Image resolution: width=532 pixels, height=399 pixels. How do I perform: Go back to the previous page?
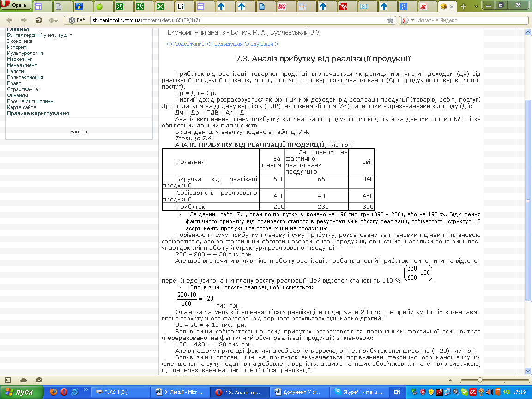point(10,20)
